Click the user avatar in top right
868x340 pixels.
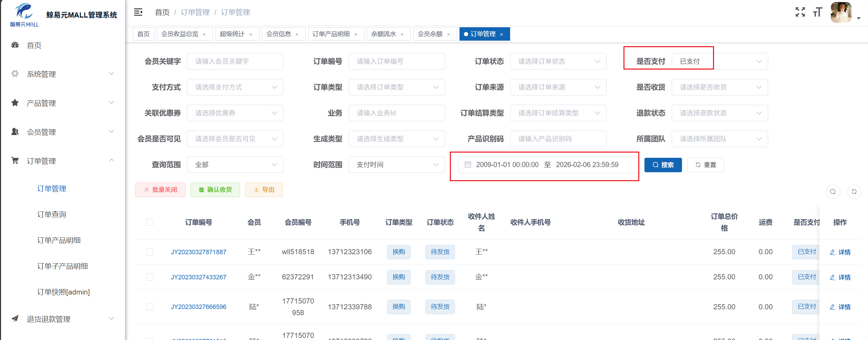pos(841,12)
